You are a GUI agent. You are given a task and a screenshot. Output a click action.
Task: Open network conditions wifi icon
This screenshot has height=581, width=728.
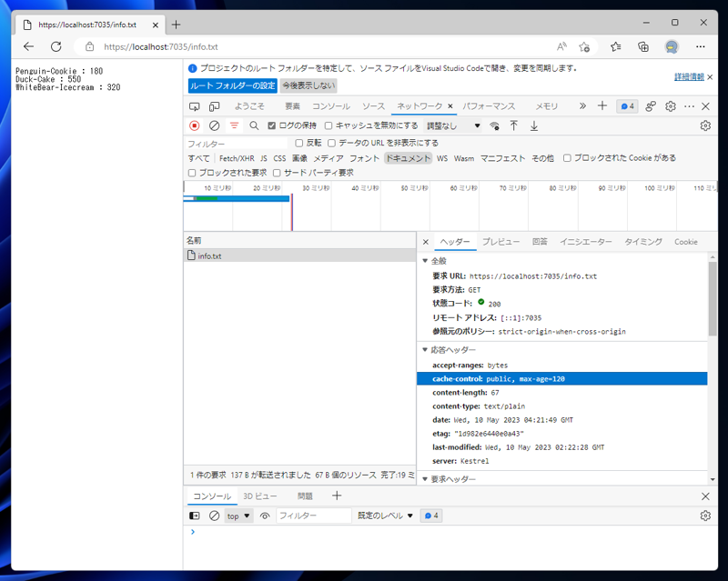point(494,125)
